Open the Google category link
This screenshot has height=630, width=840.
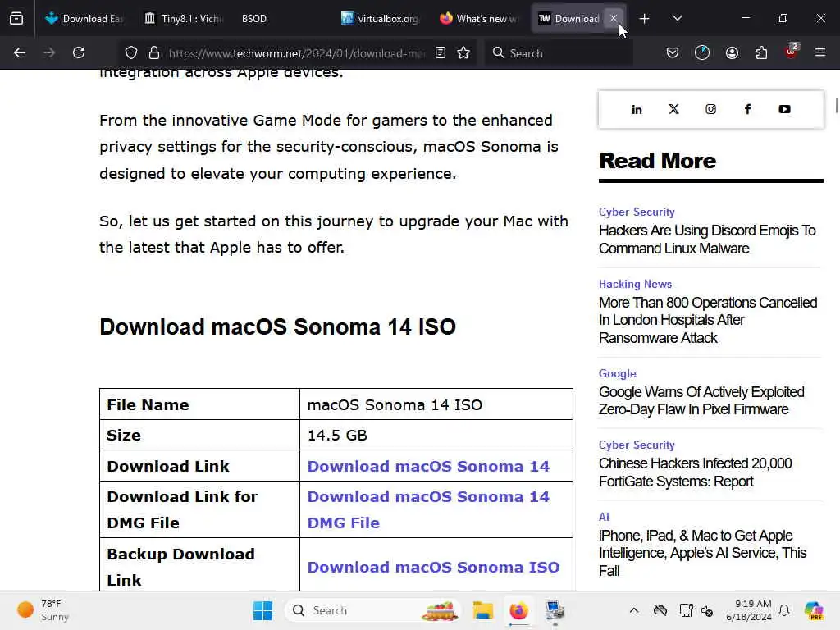point(617,373)
